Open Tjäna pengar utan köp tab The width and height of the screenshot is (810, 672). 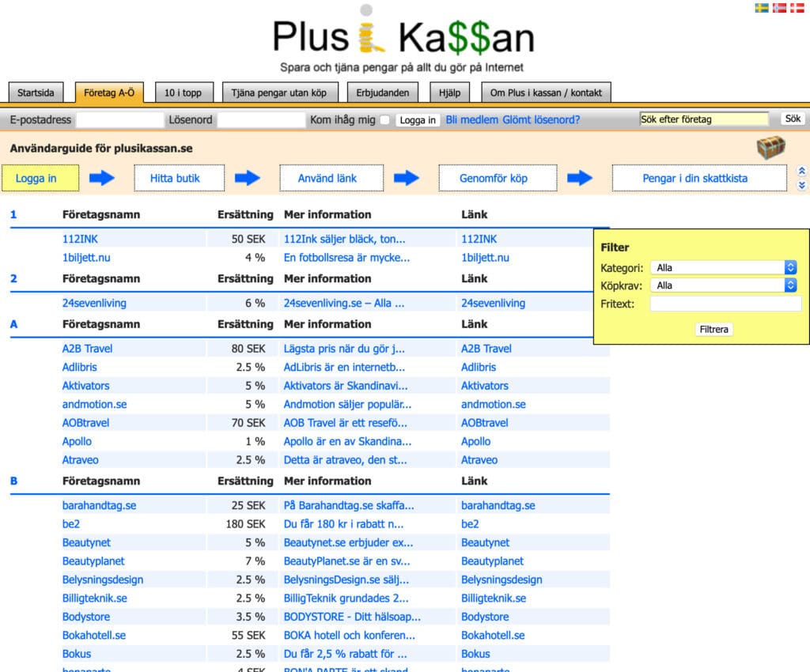click(279, 93)
